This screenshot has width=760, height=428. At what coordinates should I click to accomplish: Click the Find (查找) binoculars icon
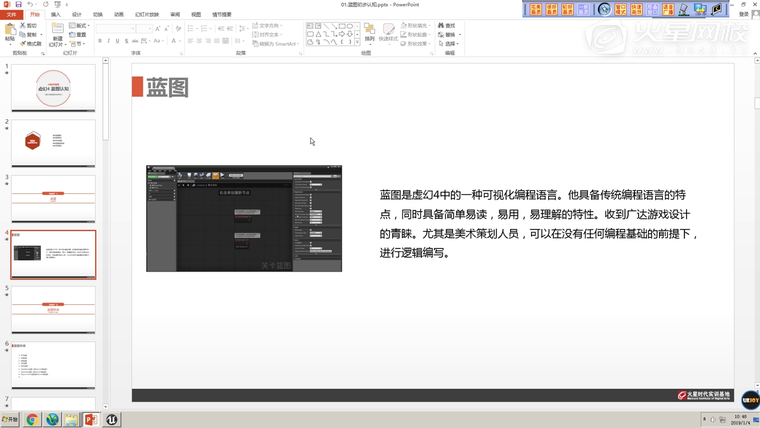coord(441,26)
